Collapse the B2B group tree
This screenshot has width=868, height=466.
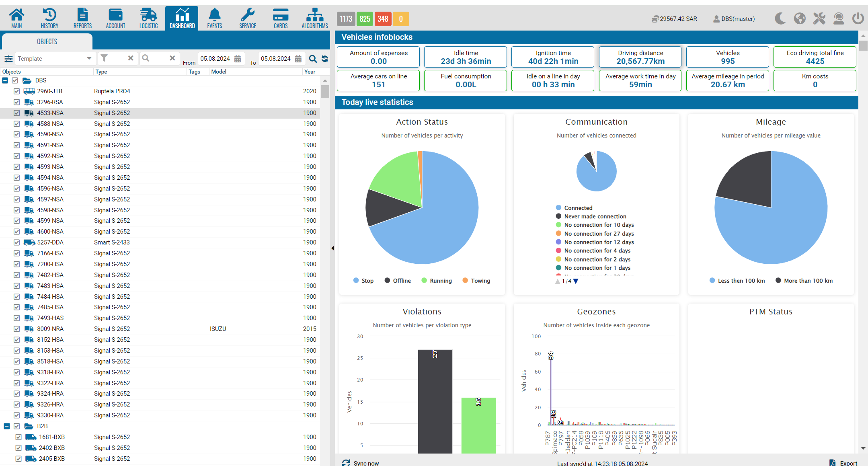(x=7, y=426)
